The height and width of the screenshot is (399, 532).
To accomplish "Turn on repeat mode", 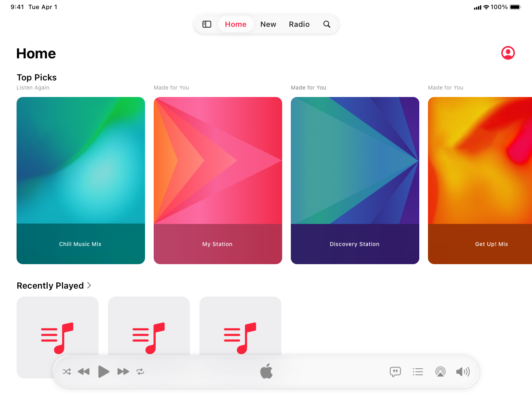I will click(140, 371).
